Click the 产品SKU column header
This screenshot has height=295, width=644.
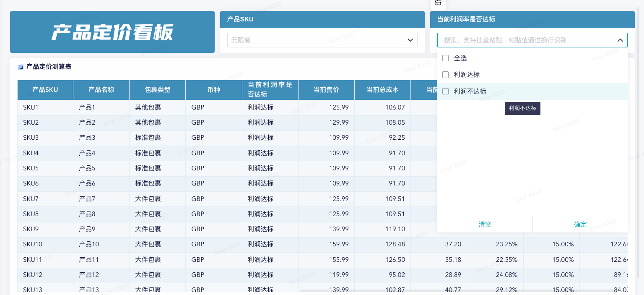pos(45,90)
